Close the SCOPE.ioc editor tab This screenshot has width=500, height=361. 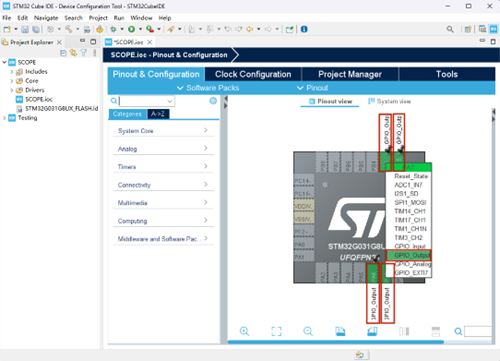[150, 42]
